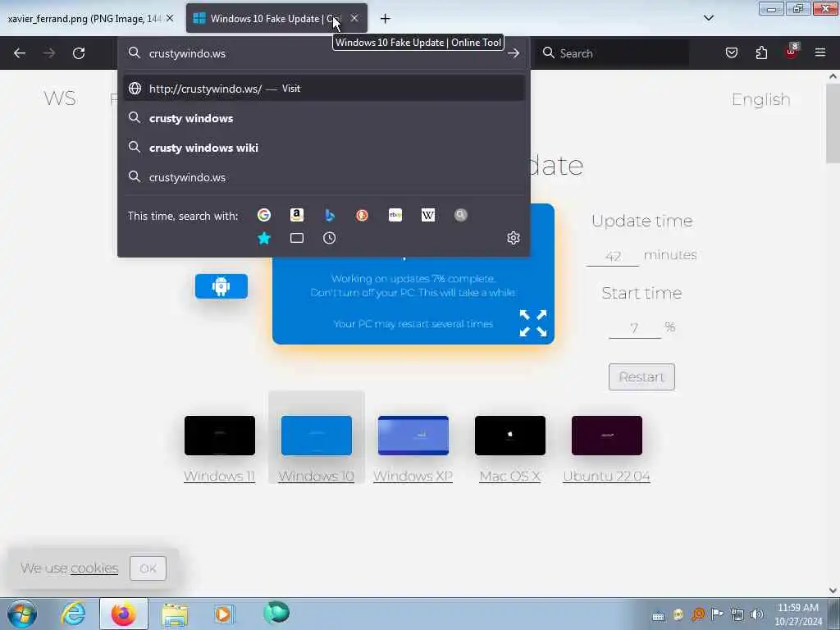Open the volume speaker tray icon
The height and width of the screenshot is (630, 840).
pyautogui.click(x=756, y=615)
